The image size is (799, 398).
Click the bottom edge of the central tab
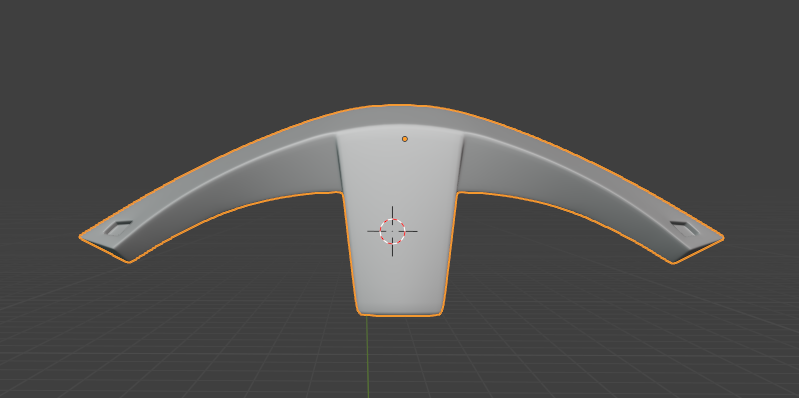pos(399,315)
